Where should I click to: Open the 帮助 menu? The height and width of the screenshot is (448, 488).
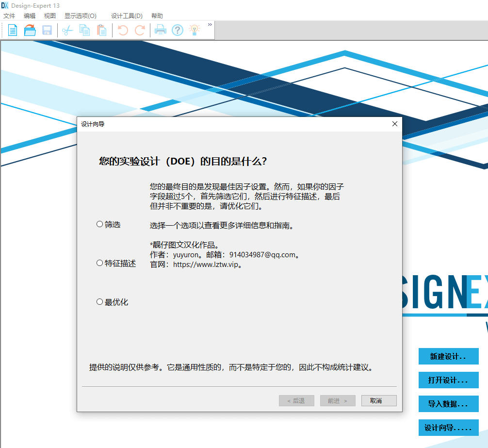[157, 16]
